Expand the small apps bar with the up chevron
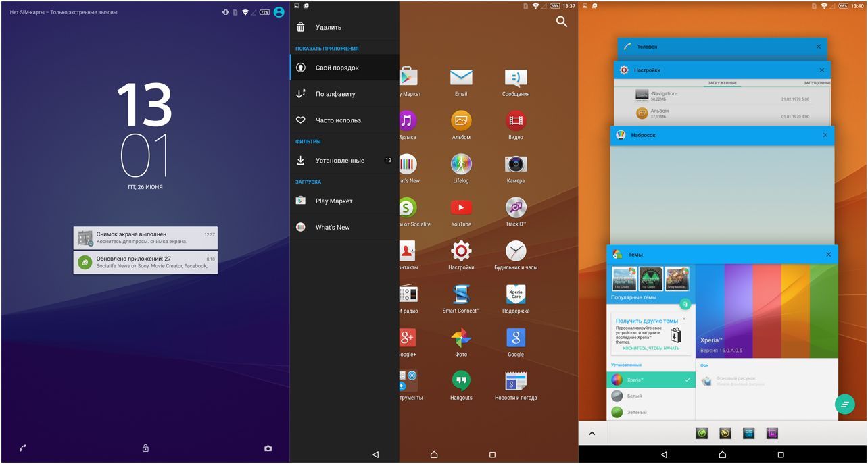Image resolution: width=868 pixels, height=464 pixels. pos(593,433)
